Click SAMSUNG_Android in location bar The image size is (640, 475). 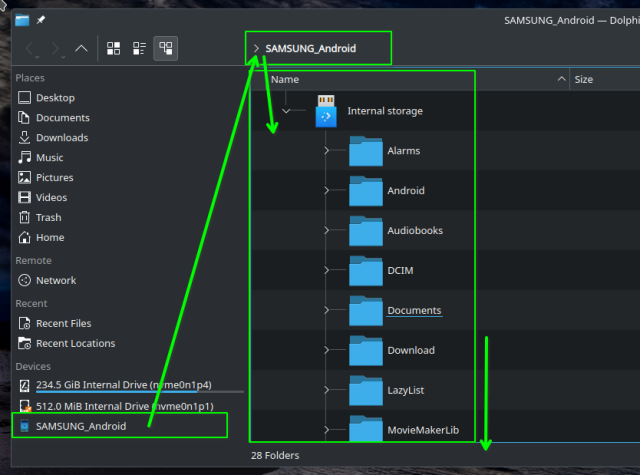311,49
